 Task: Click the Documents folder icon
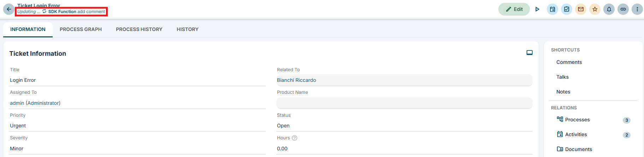560,149
